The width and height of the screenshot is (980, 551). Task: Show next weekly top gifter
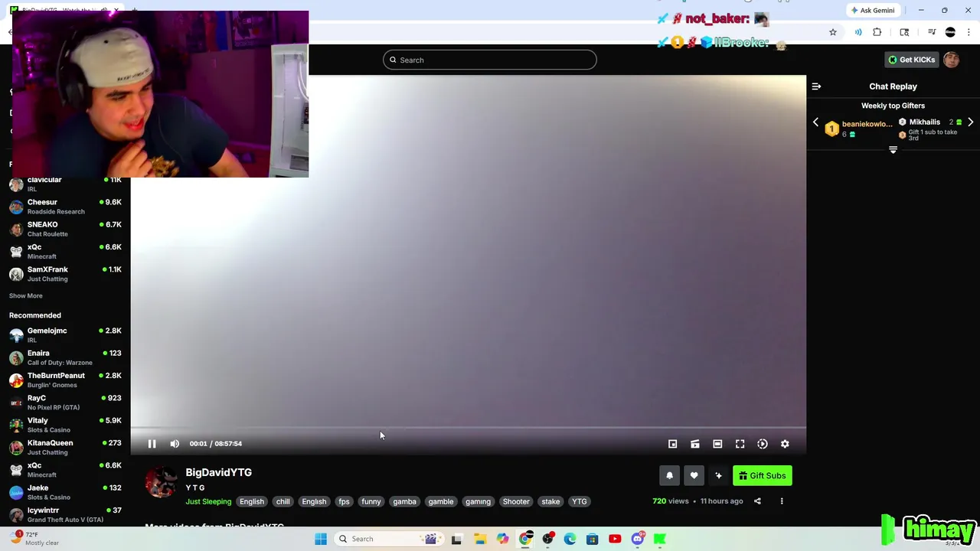click(970, 122)
